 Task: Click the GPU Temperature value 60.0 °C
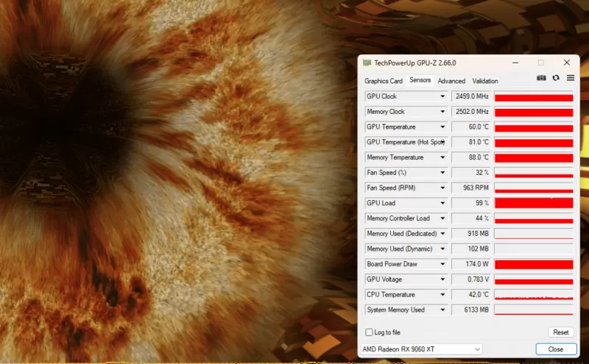[x=470, y=126]
